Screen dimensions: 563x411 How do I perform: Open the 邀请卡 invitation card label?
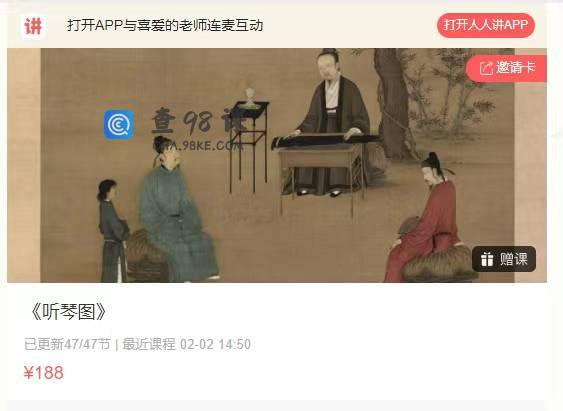click(x=516, y=67)
